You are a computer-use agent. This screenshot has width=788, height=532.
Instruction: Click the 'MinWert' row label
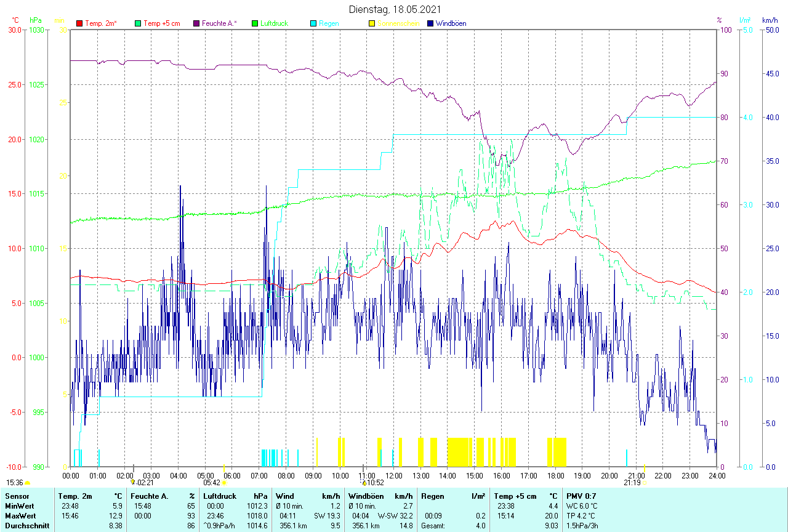pyautogui.click(x=18, y=506)
